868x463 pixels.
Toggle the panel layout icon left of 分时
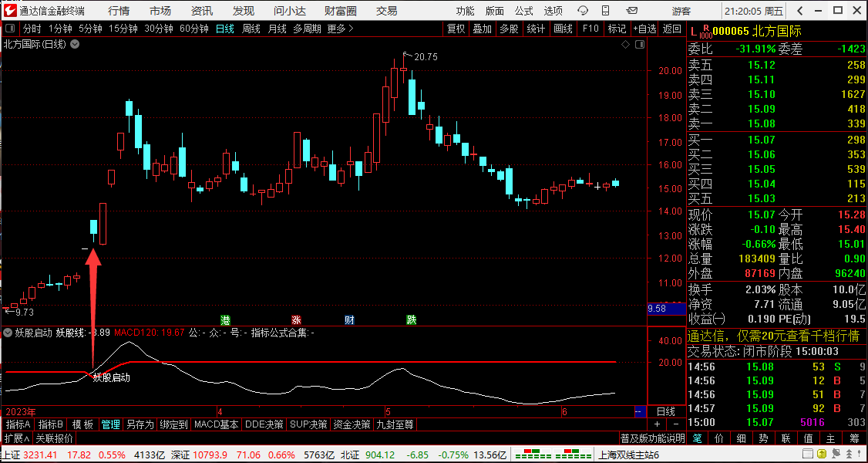click(9, 29)
